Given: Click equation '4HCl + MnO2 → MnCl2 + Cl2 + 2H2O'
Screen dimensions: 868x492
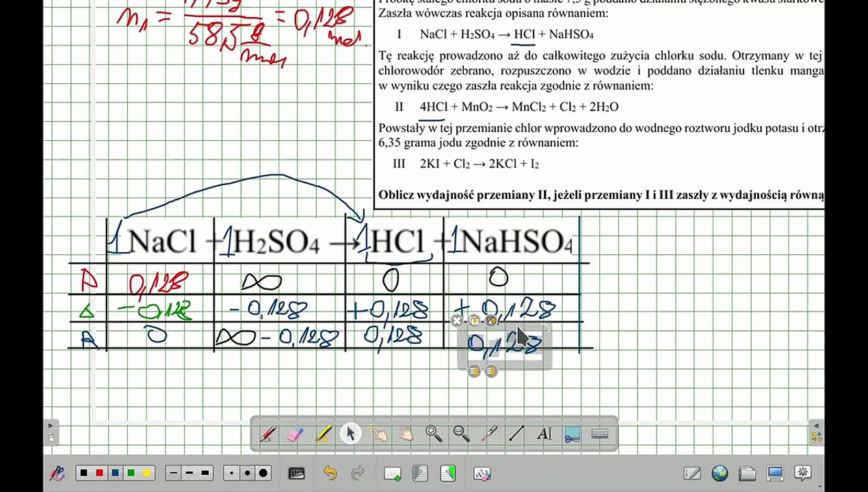Looking at the screenshot, I should click(518, 107).
